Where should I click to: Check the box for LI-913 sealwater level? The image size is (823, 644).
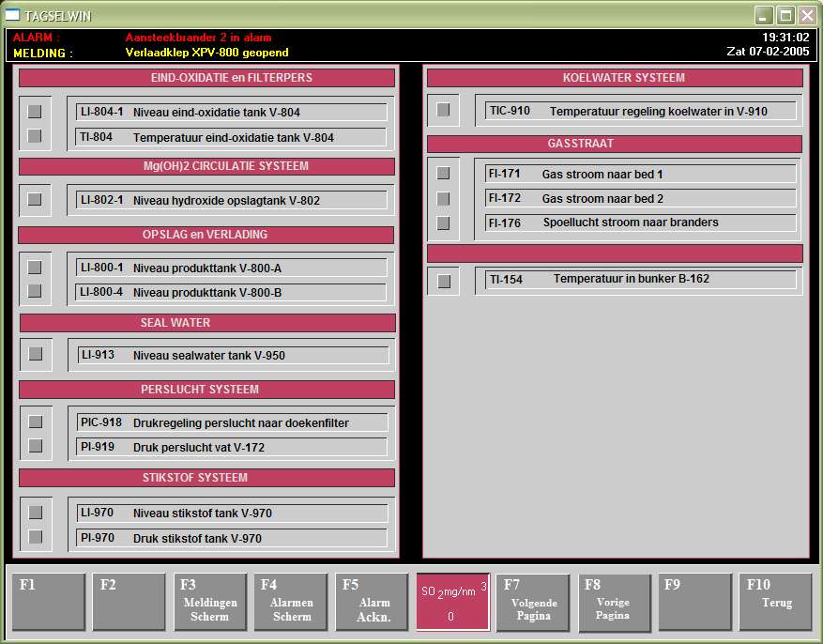click(36, 354)
